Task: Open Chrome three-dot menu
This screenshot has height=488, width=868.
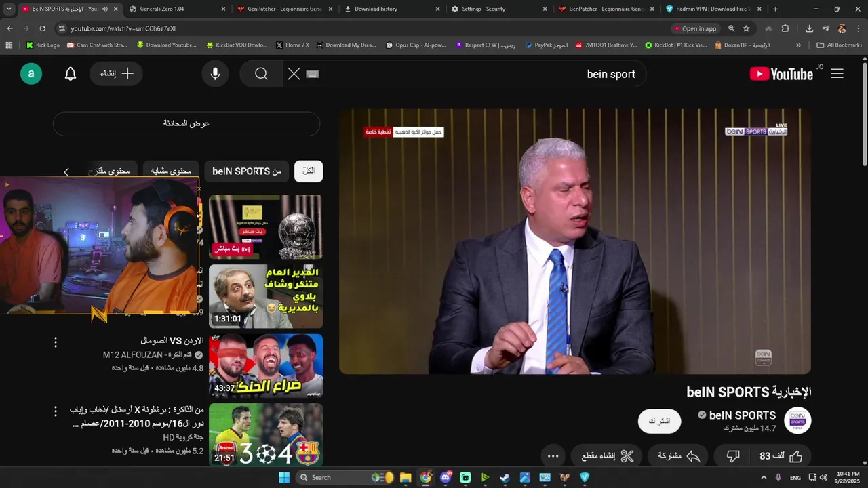Action: (x=858, y=28)
